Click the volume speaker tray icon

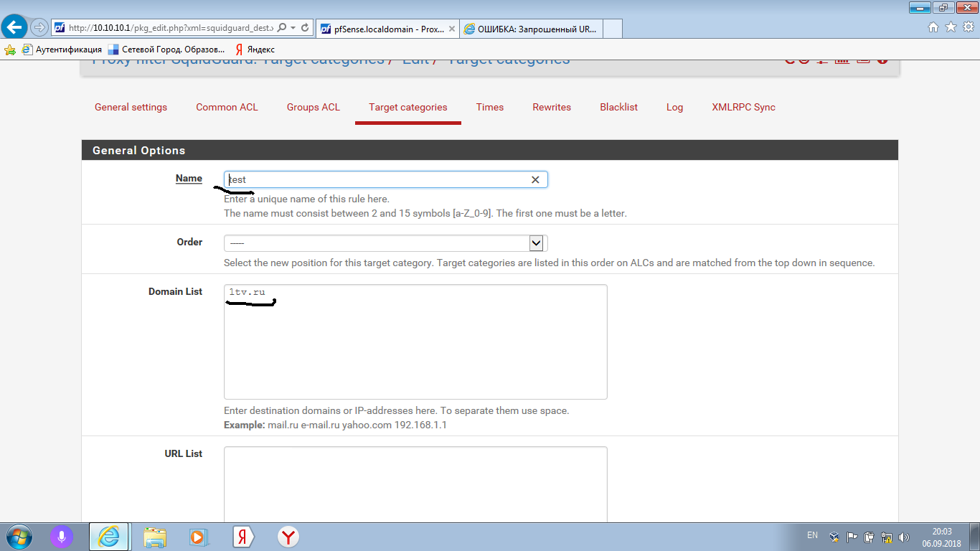click(x=904, y=537)
